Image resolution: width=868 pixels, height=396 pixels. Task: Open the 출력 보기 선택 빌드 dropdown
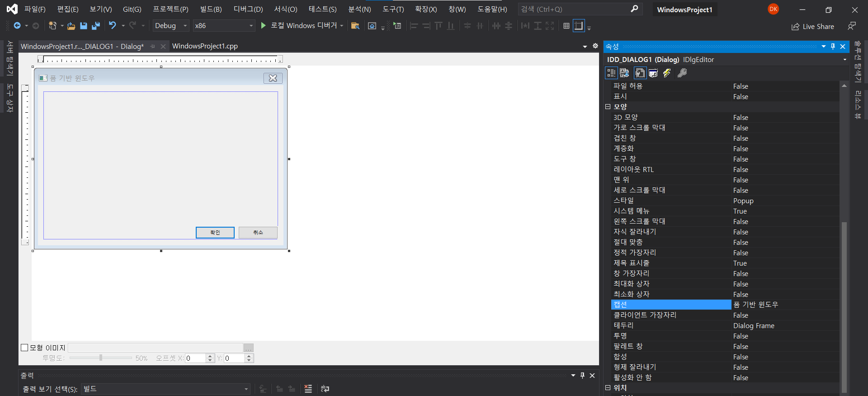tap(165, 389)
